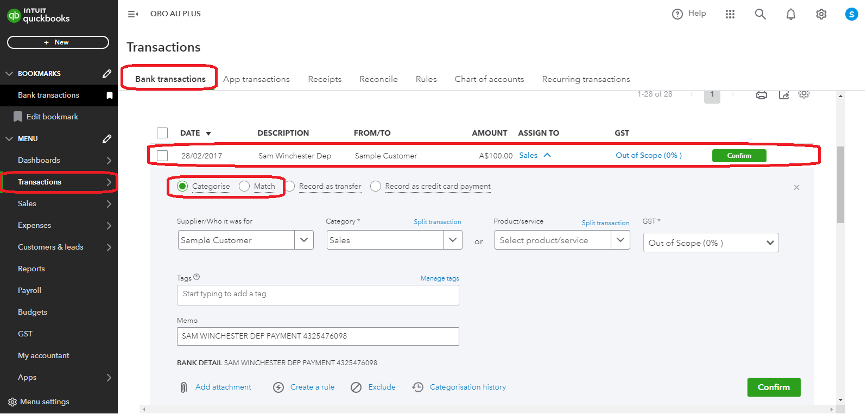The height and width of the screenshot is (414, 868).
Task: Open the notifications bell icon
Action: point(790,15)
